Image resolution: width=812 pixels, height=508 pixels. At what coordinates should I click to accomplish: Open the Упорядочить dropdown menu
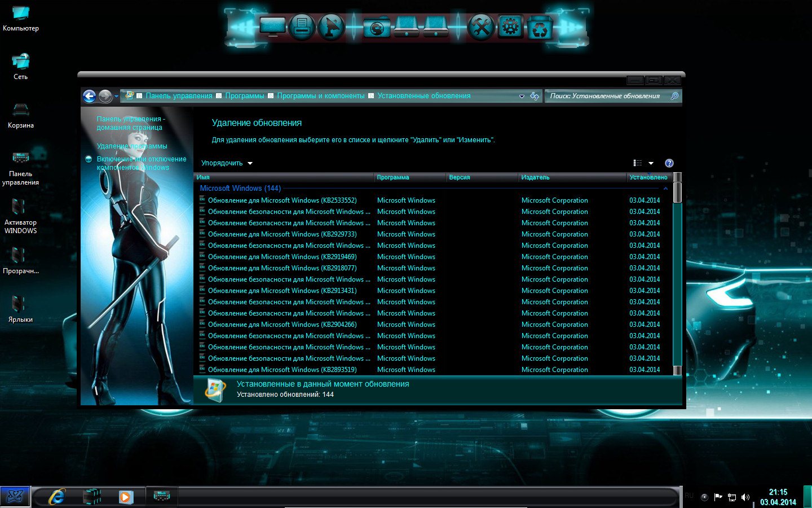[x=227, y=163]
